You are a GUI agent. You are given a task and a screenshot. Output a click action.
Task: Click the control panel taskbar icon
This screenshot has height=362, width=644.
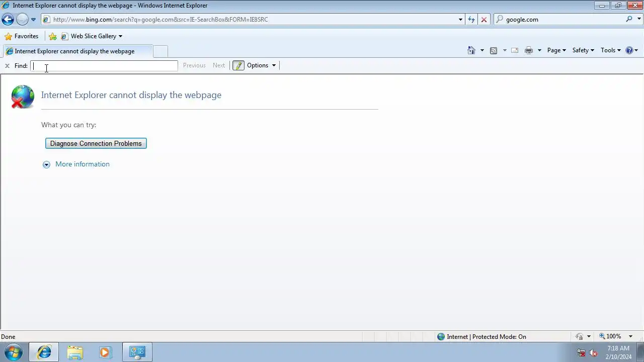point(137,352)
